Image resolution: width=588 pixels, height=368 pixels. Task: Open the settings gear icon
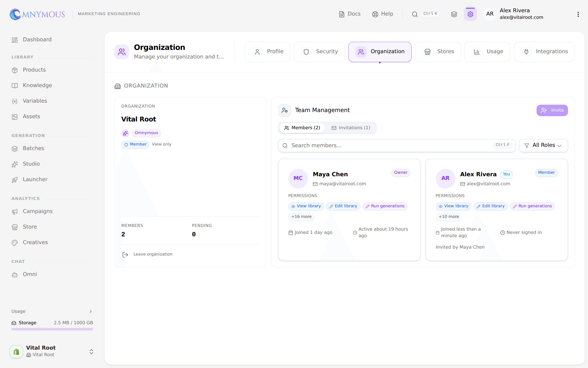tap(470, 14)
